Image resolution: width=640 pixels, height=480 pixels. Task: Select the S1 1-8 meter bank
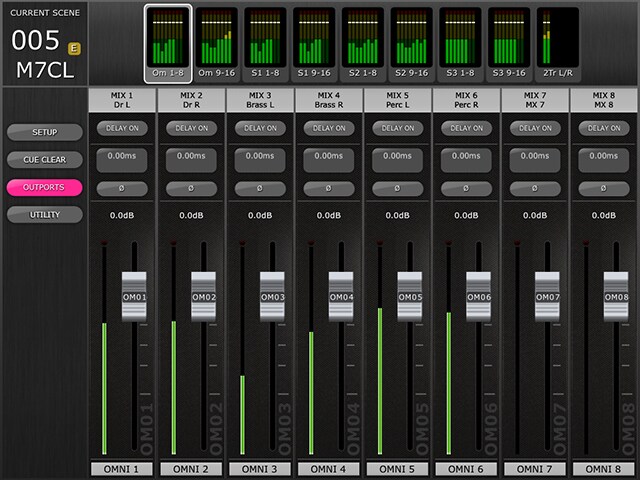point(265,43)
